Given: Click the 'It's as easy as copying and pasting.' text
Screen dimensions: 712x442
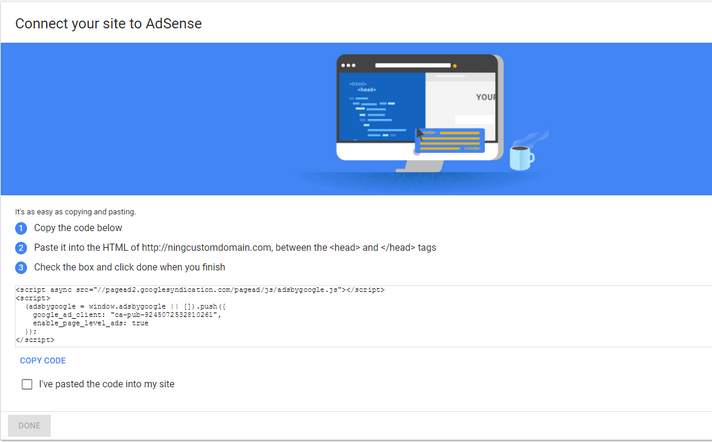Looking at the screenshot, I should pos(75,212).
